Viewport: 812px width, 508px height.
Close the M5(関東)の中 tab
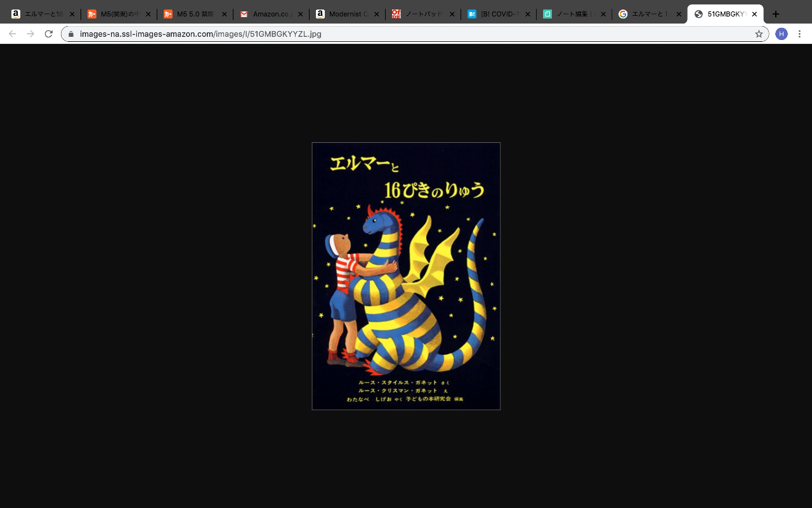click(148, 14)
